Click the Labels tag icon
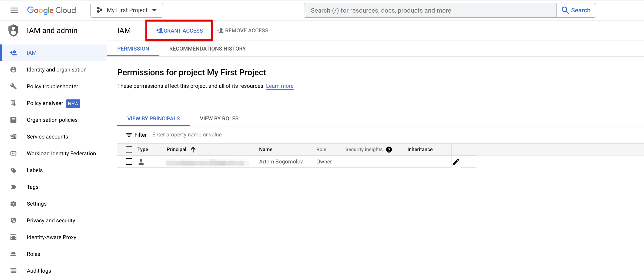Screen dimensions: 644x278 tap(13, 170)
